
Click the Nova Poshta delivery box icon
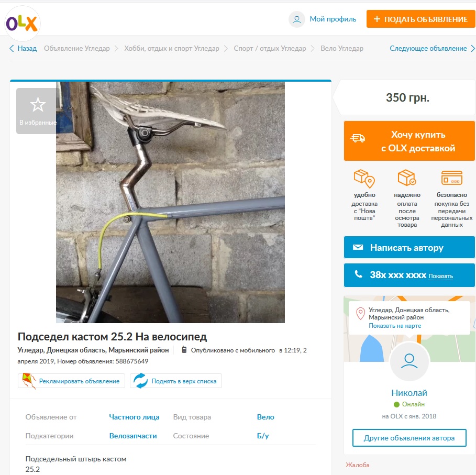coord(364,179)
